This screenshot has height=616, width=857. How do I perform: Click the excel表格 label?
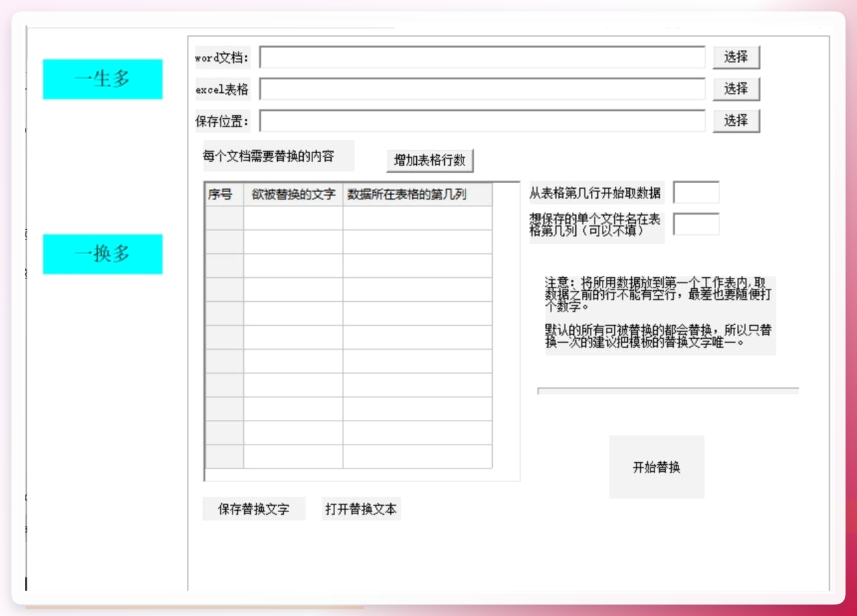pyautogui.click(x=222, y=90)
